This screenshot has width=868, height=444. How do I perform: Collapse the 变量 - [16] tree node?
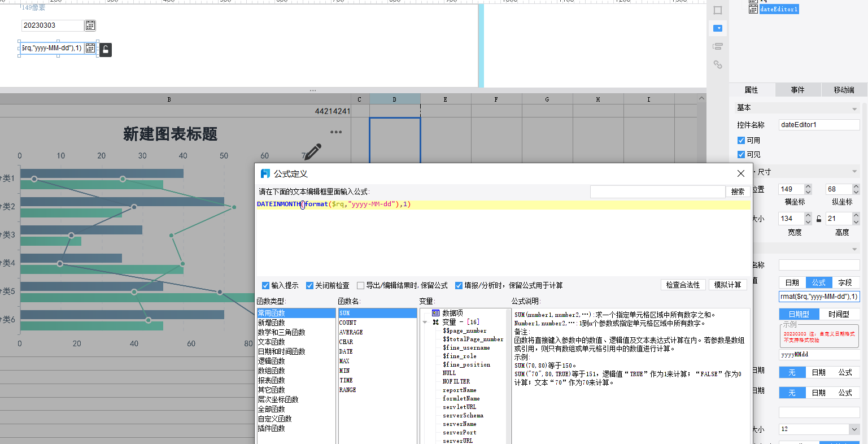coord(425,322)
